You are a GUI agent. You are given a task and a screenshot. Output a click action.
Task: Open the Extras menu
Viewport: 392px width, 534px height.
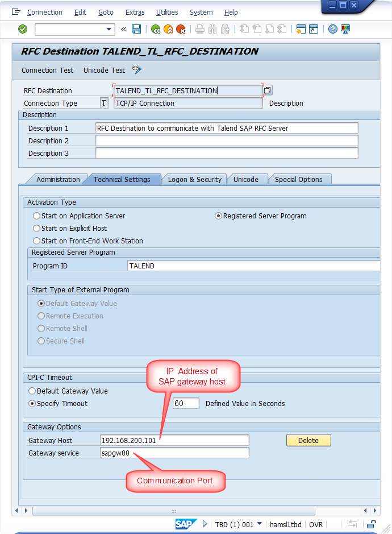click(135, 13)
